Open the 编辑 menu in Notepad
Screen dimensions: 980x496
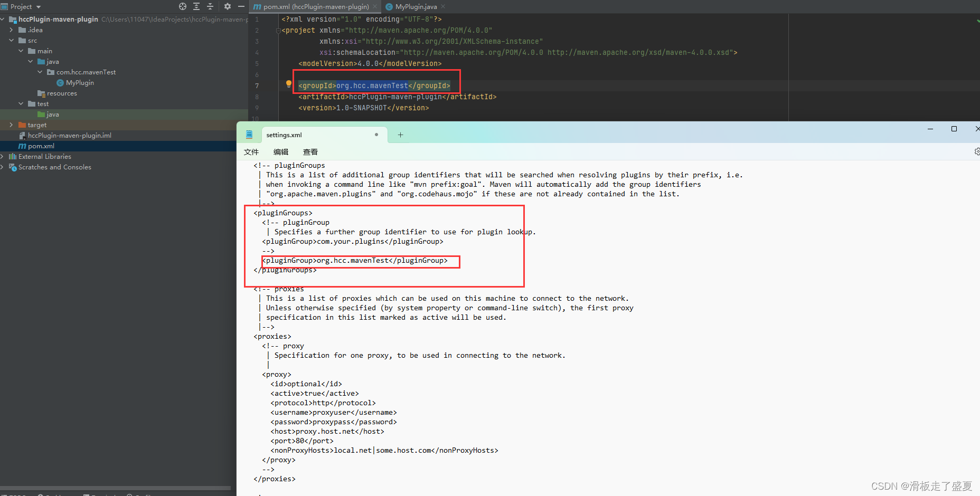pyautogui.click(x=281, y=151)
